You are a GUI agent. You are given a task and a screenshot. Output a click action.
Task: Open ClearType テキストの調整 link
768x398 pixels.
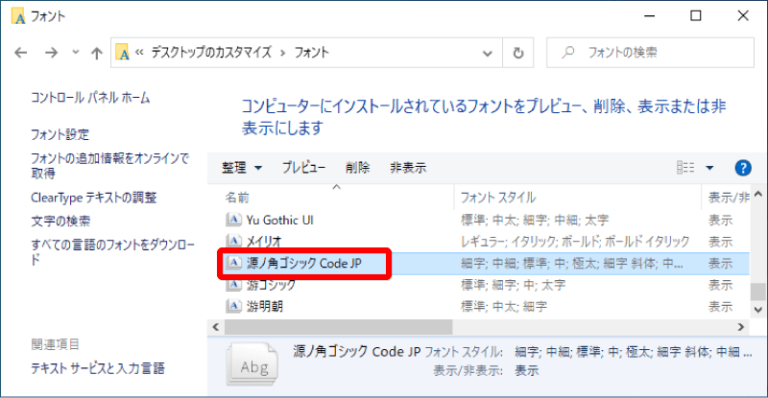94,198
